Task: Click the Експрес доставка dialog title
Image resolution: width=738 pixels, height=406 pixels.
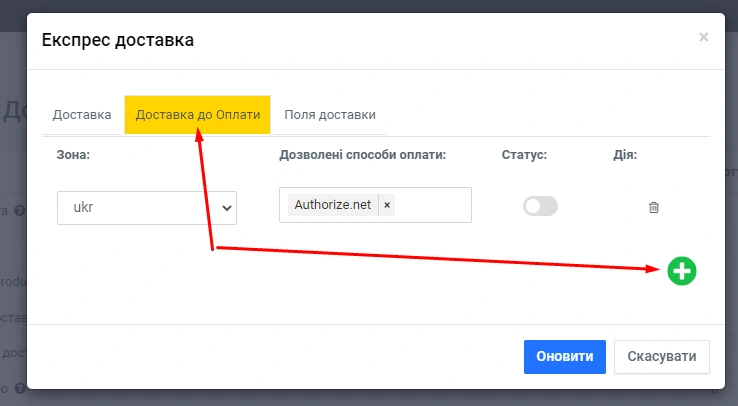Action: [x=117, y=40]
